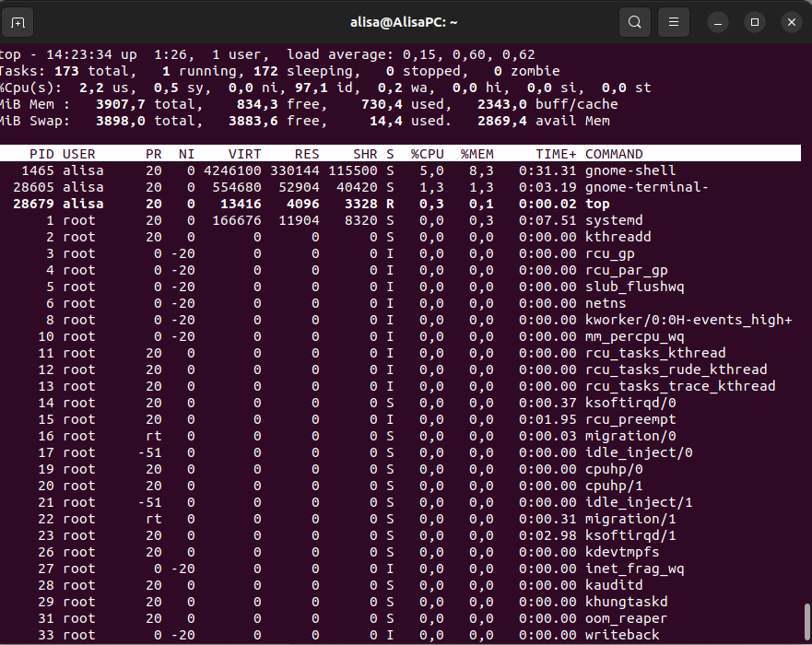Click the 4246100 VIRT value
This screenshot has height=645, width=812.
click(x=232, y=170)
